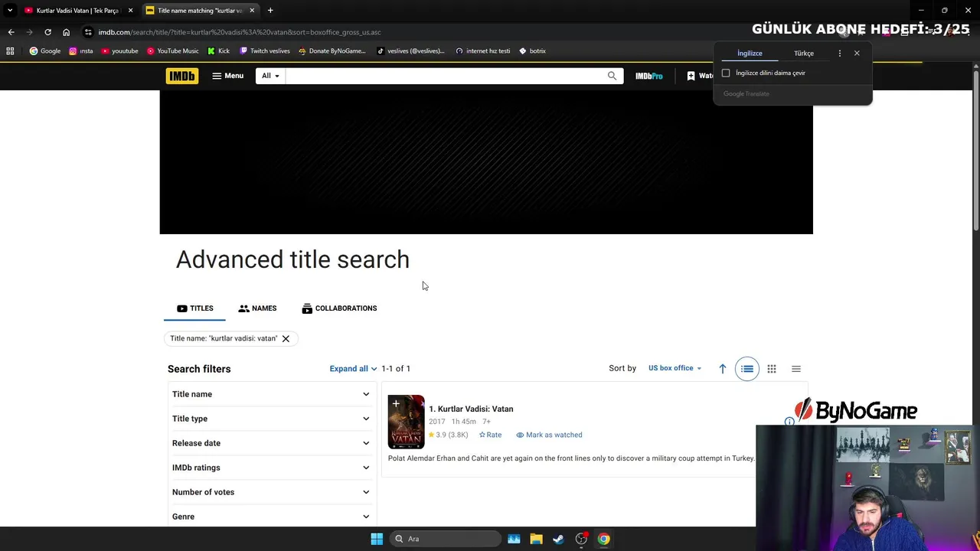Viewport: 980px width, 551px height.
Task: Click the page vertical scrollbar
Action: [x=975, y=149]
